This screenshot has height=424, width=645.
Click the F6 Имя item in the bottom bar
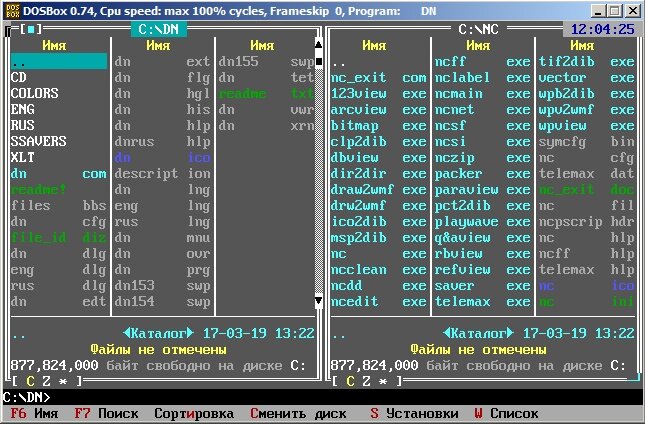35,413
